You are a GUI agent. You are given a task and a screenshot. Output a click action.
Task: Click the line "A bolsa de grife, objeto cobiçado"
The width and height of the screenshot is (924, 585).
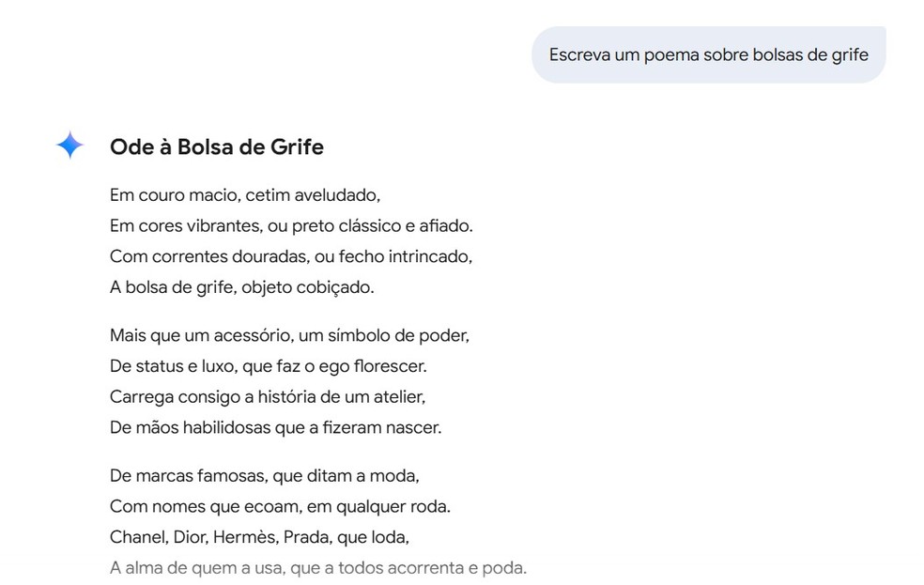[x=242, y=287]
